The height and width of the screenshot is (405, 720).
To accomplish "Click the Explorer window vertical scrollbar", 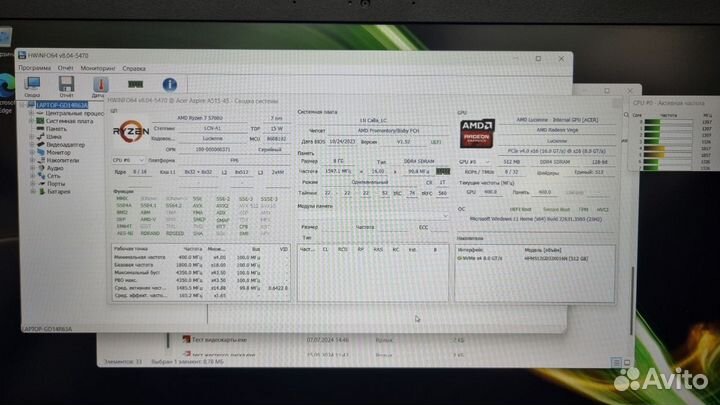I will point(632,301).
